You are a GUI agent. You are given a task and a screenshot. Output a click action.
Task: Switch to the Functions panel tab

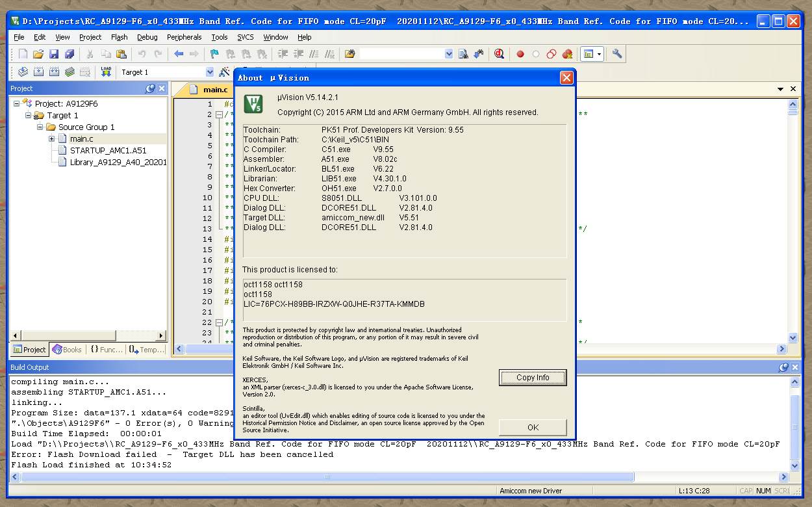click(x=106, y=349)
